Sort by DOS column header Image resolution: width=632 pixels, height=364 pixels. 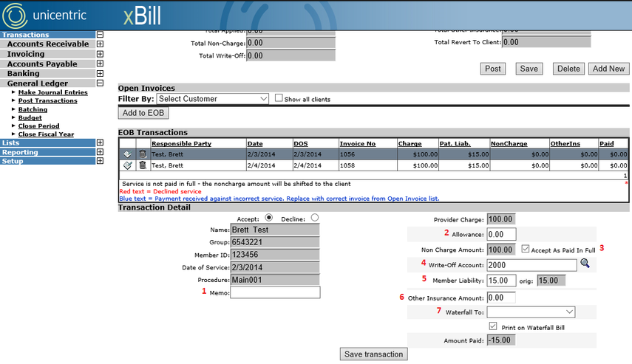click(x=301, y=144)
